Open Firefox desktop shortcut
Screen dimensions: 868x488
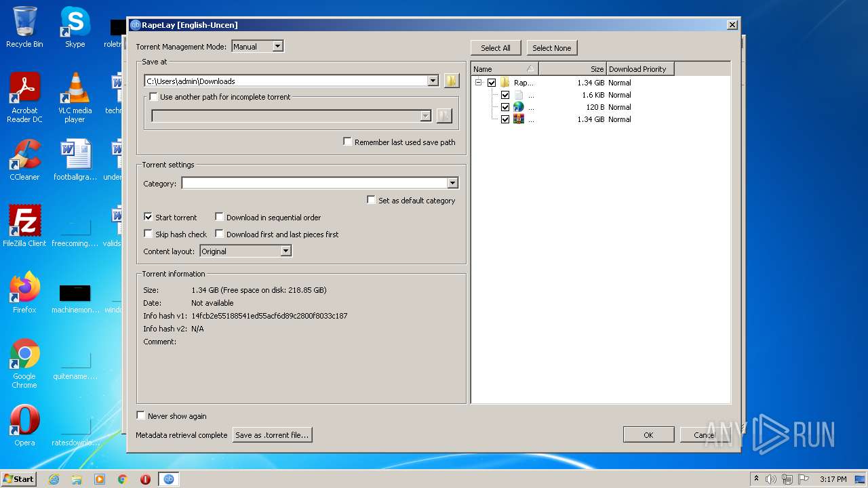24,292
